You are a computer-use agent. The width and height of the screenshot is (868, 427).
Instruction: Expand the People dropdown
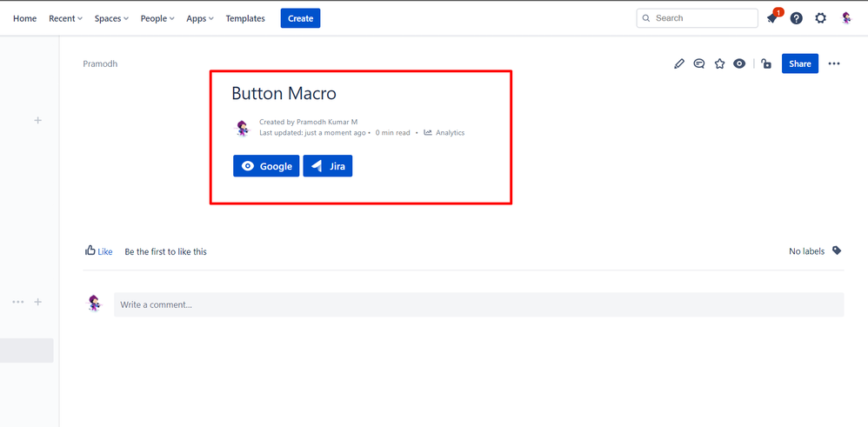[157, 18]
